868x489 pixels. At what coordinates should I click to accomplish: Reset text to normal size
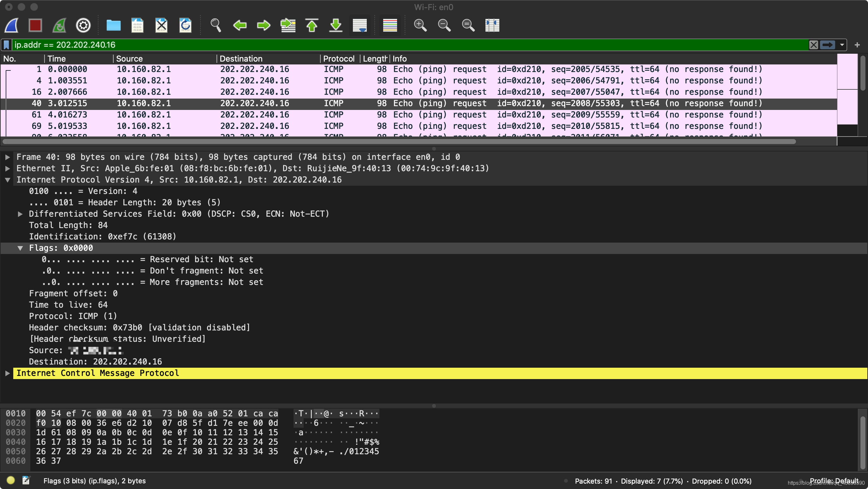[x=468, y=26]
